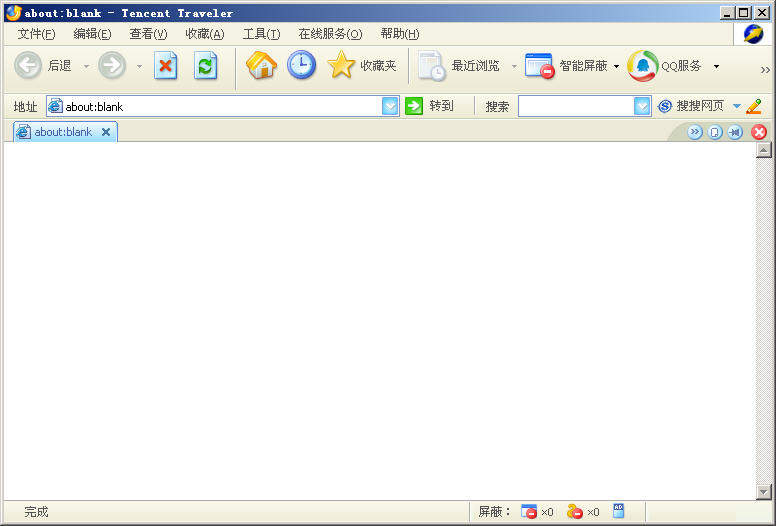Click in the address bar input field
Viewport: 776px width, 526px height.
click(222, 106)
